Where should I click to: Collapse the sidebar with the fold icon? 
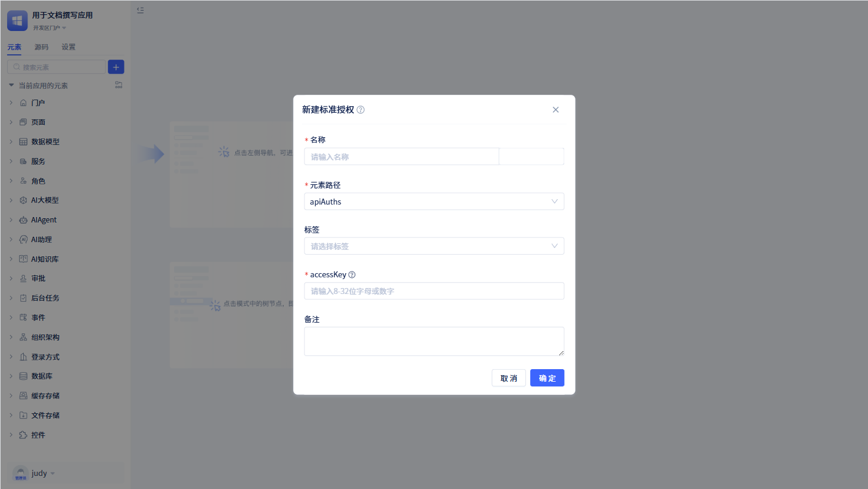[x=141, y=10]
